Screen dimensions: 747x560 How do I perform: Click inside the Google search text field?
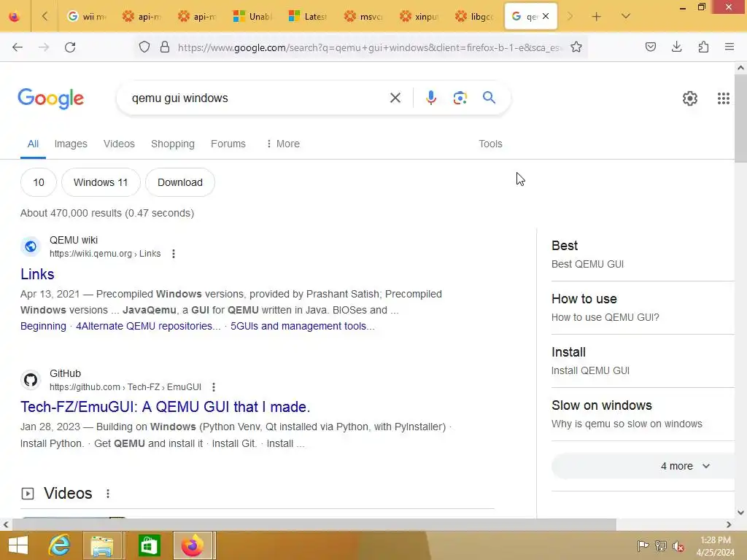coord(258,98)
